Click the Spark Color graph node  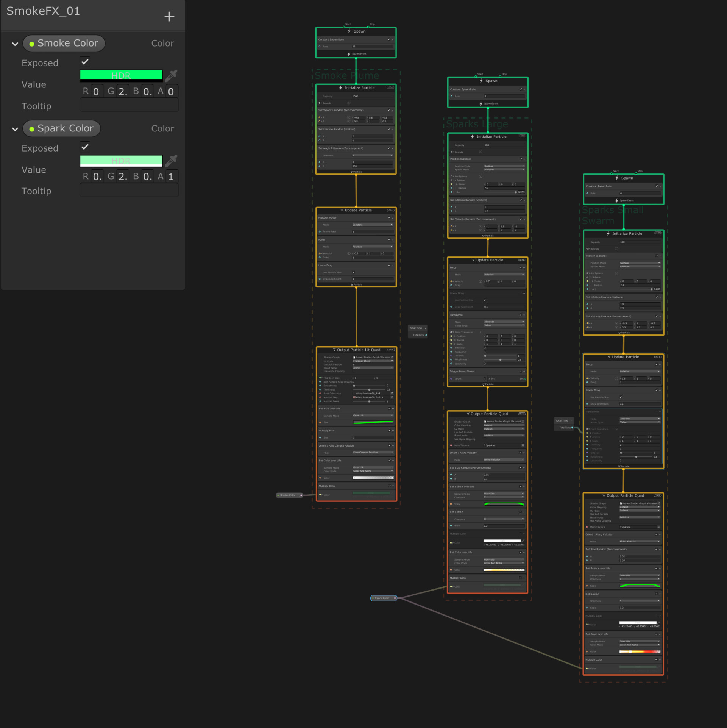point(383,598)
